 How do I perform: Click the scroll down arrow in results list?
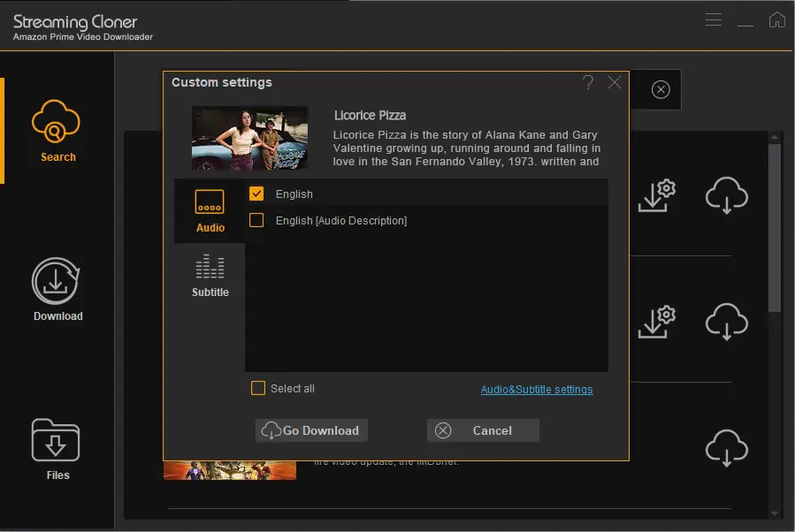(774, 513)
